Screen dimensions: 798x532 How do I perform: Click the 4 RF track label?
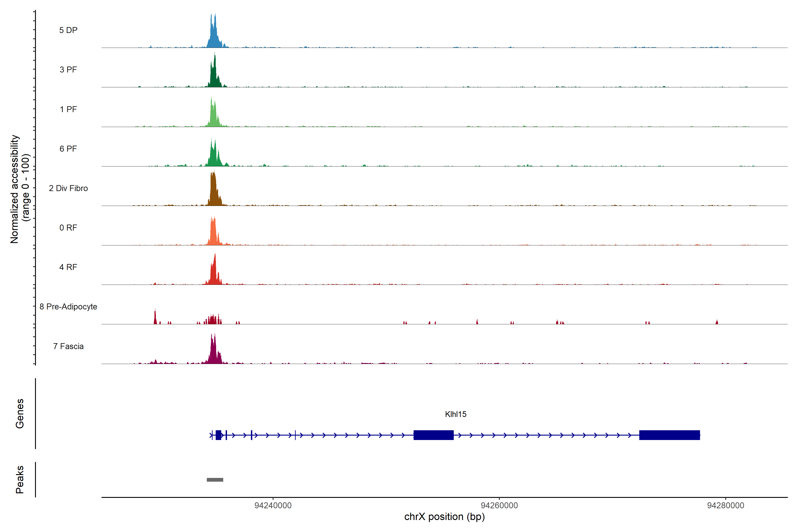pos(68,267)
